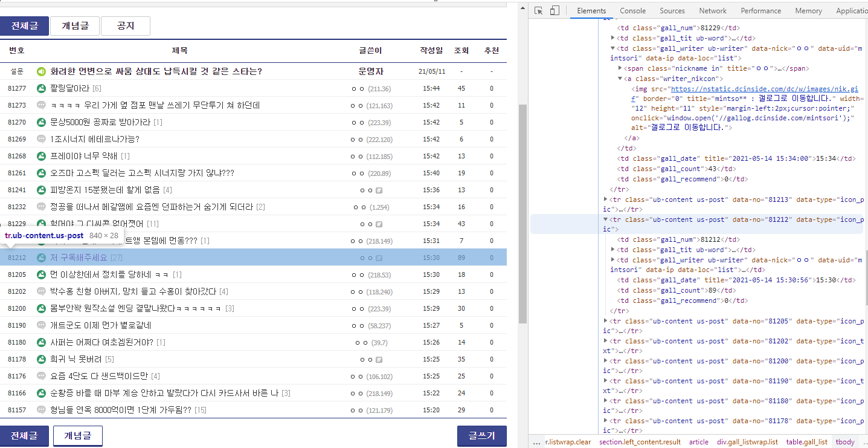This screenshot has width=868, height=448.
Task: Select article in the DevTools breadcrumb
Action: click(699, 442)
